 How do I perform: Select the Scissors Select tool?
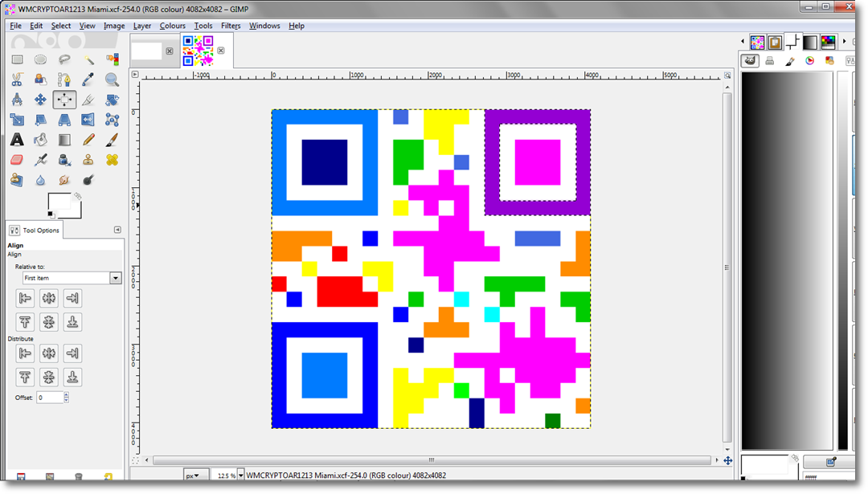pos(17,80)
